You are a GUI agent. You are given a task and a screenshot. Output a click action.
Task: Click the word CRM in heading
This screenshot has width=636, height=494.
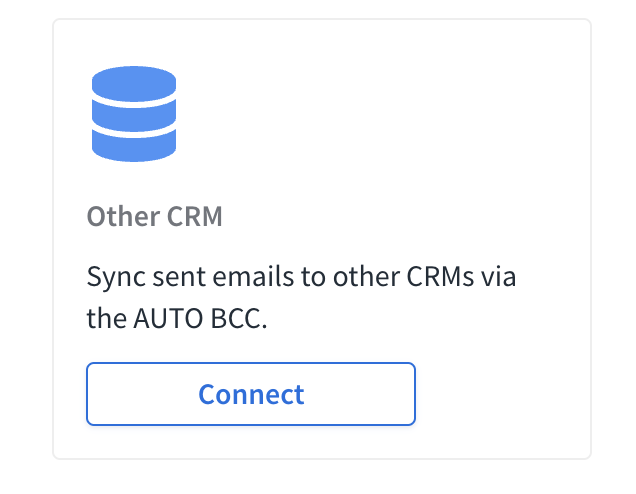195,216
